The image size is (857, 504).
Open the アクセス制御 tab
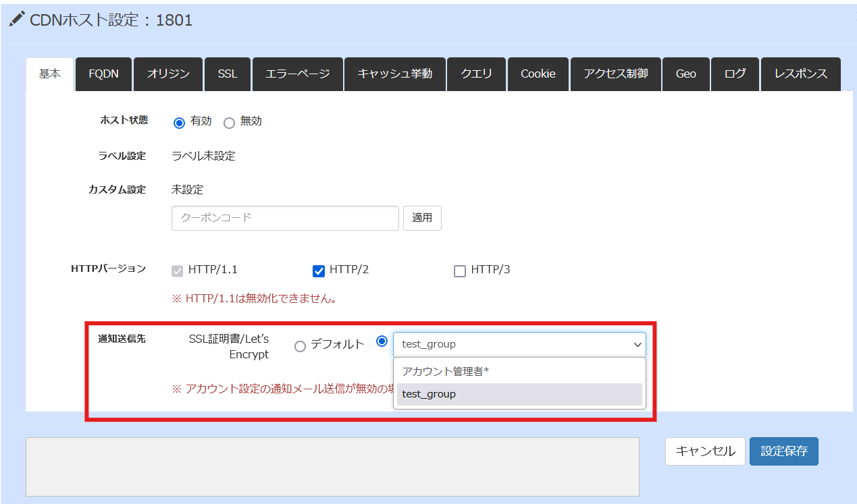click(x=616, y=74)
